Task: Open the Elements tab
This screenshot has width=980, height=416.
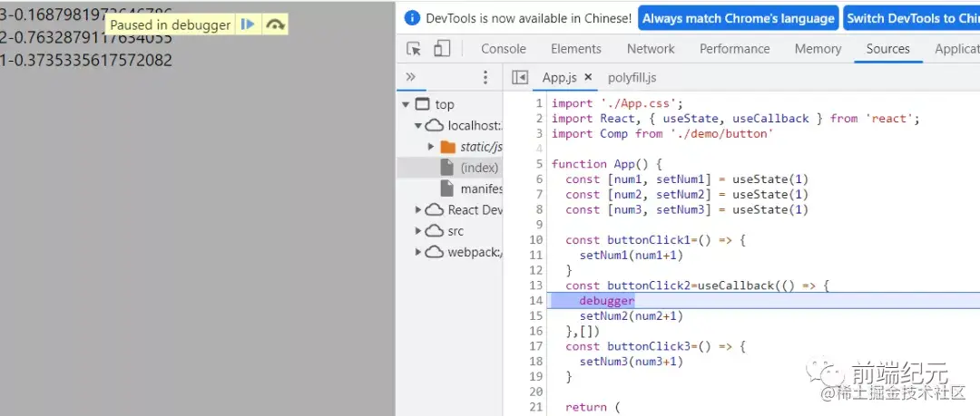Action: tap(575, 49)
